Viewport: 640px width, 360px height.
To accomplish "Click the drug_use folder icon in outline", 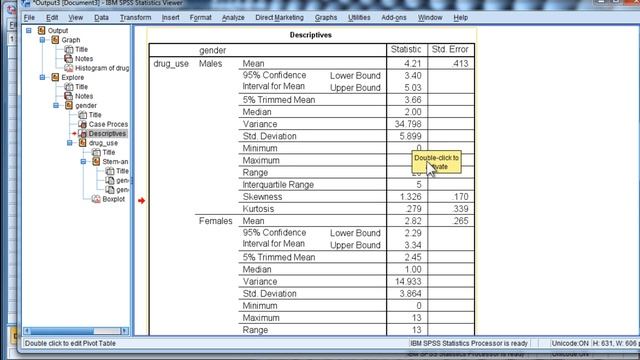I will point(82,143).
